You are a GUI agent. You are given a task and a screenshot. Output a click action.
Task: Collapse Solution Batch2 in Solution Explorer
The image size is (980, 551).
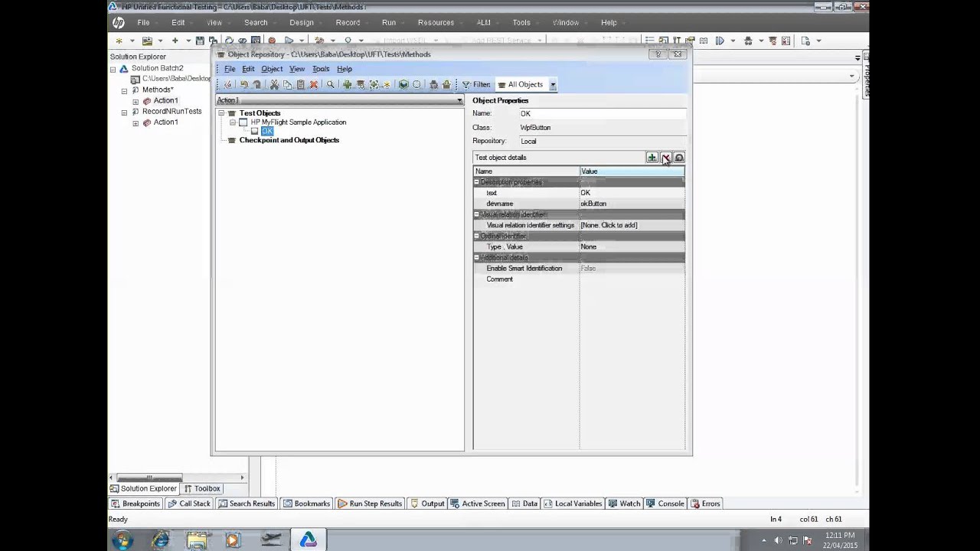[113, 69]
